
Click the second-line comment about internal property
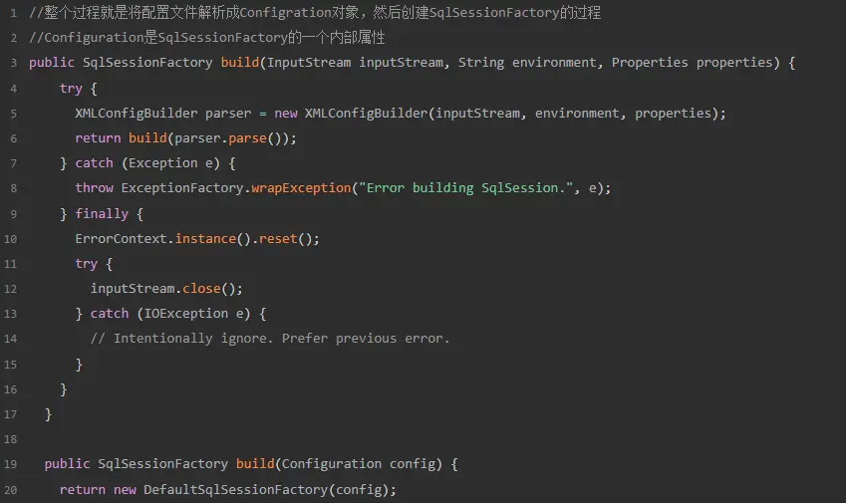[207, 38]
